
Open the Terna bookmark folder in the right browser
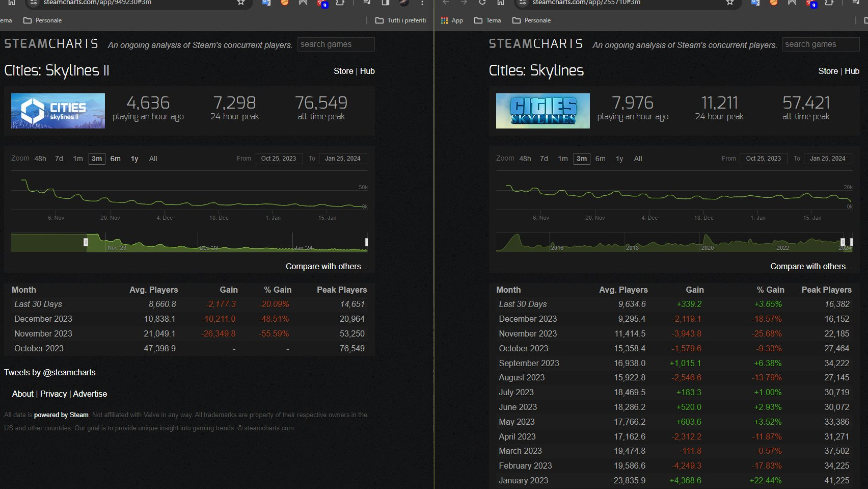[487, 20]
